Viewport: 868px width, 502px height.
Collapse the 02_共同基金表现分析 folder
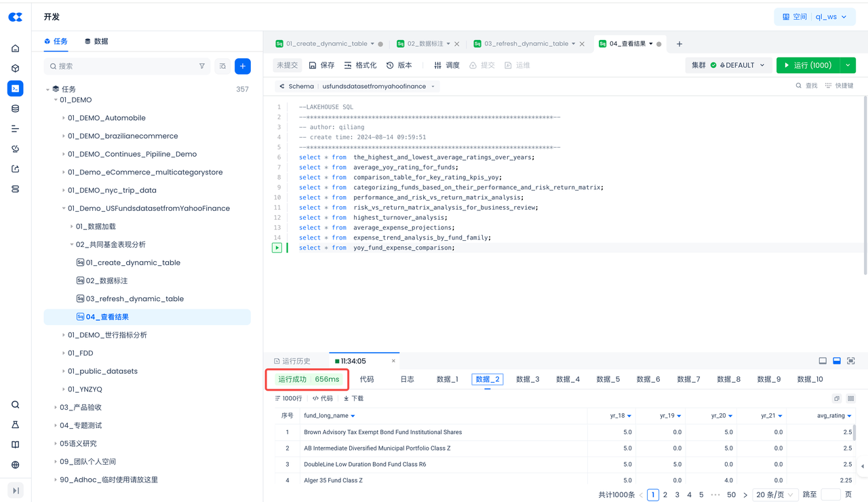72,245
